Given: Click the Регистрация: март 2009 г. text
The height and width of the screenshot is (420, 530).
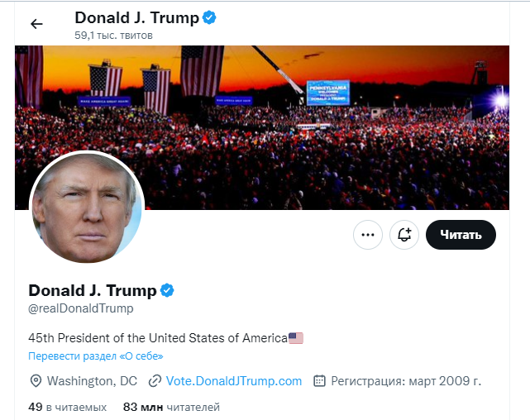Looking at the screenshot, I should [x=406, y=381].
